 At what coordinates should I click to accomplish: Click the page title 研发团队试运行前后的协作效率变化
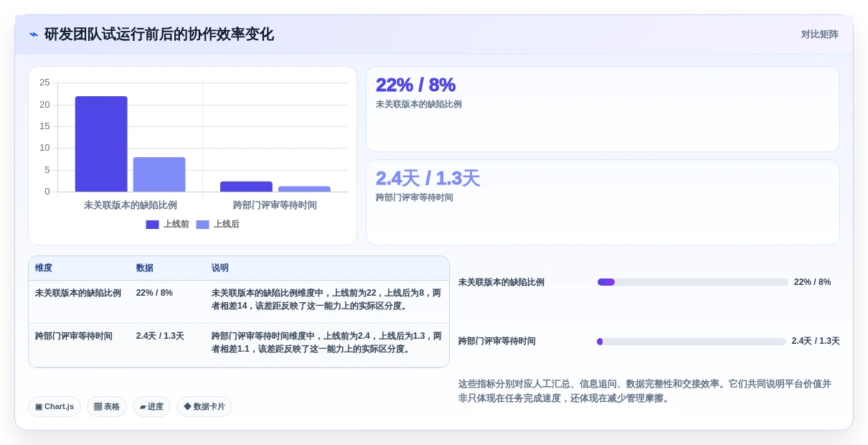click(x=159, y=34)
